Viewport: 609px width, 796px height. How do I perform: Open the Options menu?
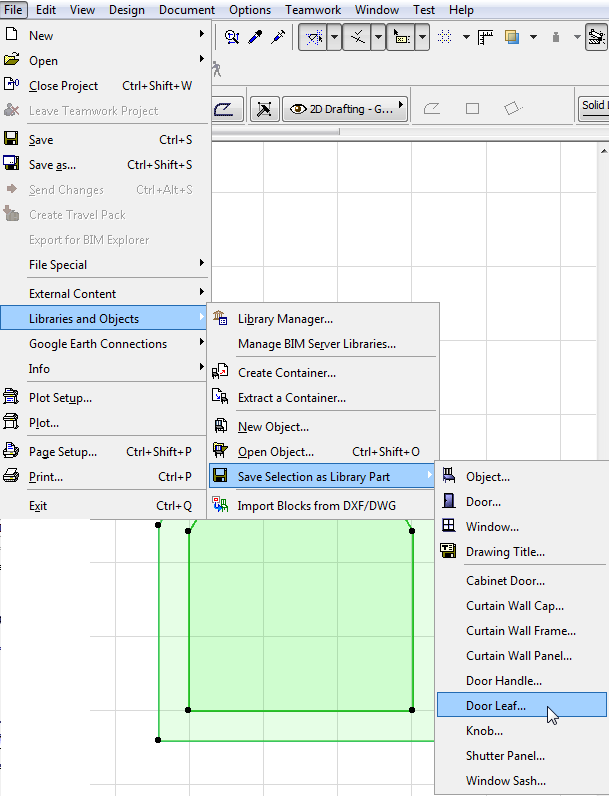(x=250, y=10)
